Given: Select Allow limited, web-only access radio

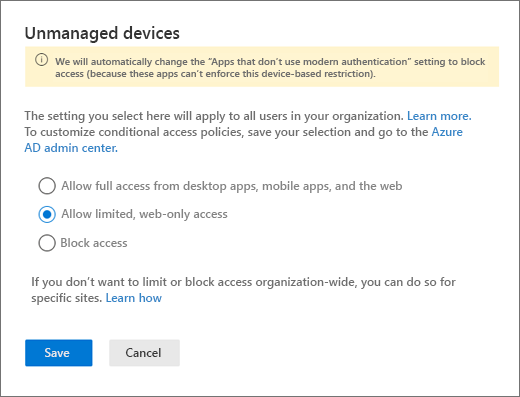Looking at the screenshot, I should click(x=47, y=214).
